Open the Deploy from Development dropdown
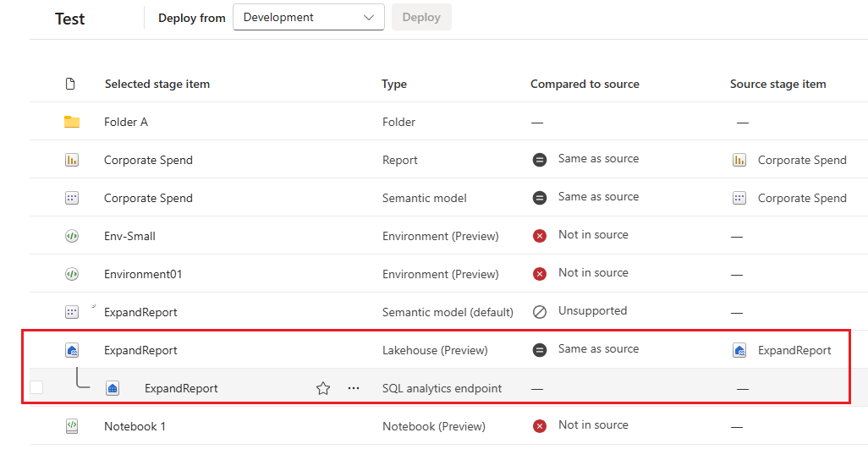 308,17
